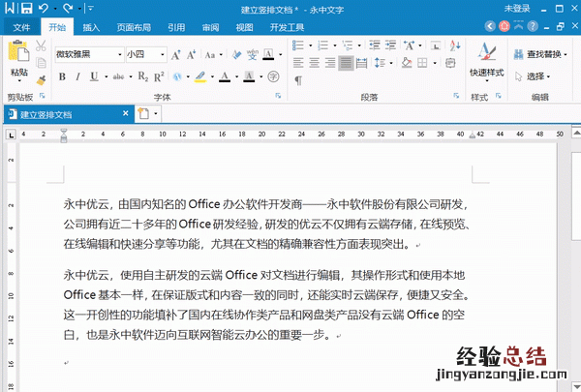Viewport: 581px width, 392px height.
Task: Click the vertical scrollbar up arrow
Action: [576, 133]
